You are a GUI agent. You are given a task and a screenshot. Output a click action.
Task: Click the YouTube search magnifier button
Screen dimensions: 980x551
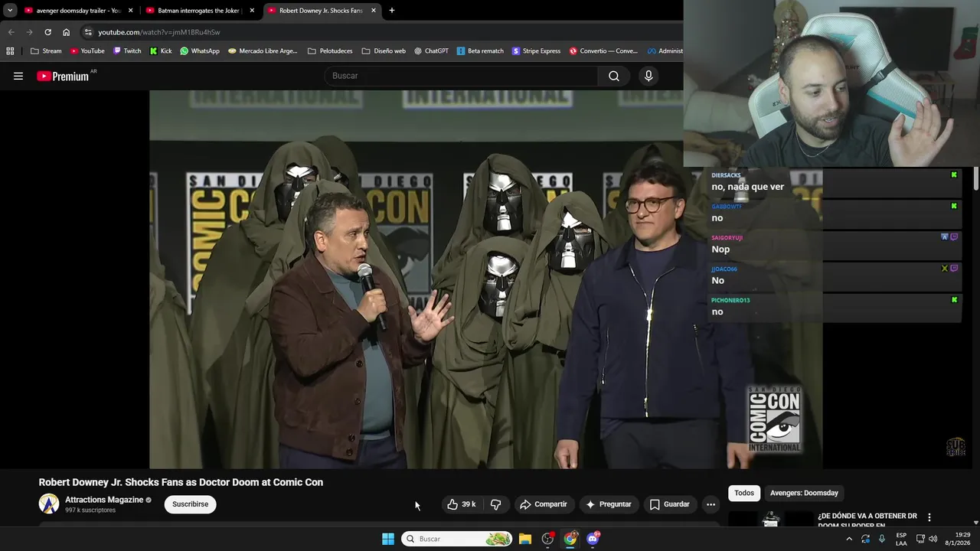click(x=614, y=76)
